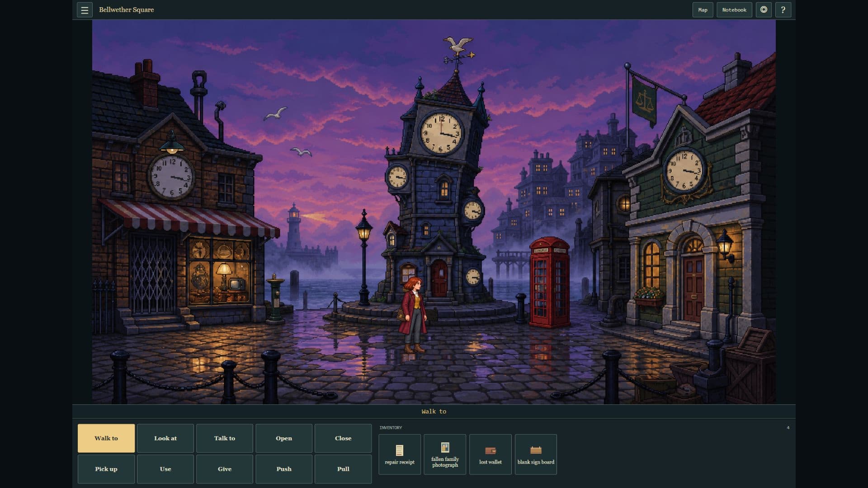Choose the Open verb
The height and width of the screenshot is (488, 868).
284,438
